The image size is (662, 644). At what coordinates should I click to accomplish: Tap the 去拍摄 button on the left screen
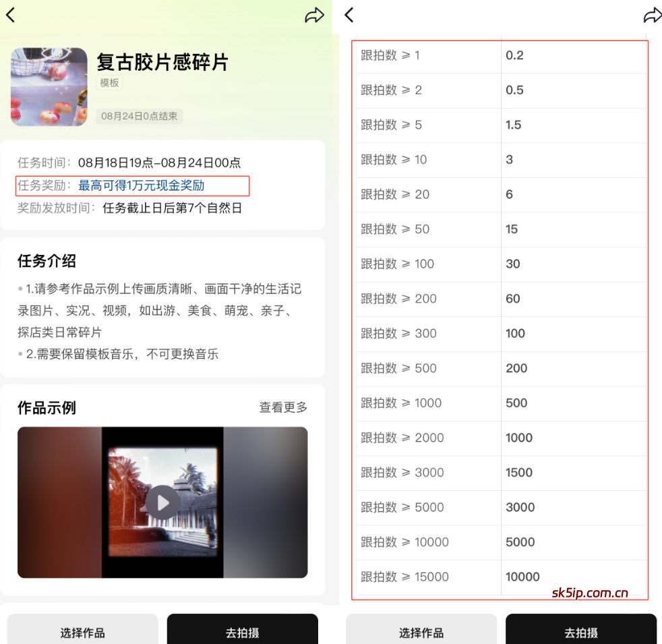(x=242, y=633)
